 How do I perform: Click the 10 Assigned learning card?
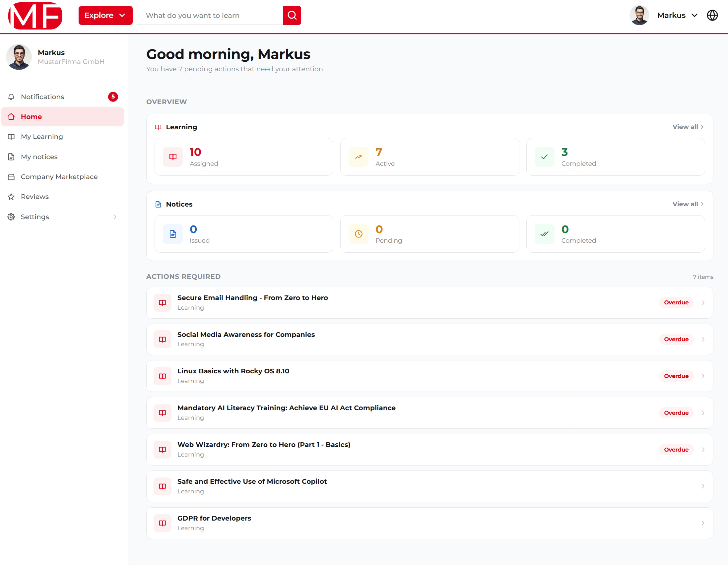click(x=244, y=157)
